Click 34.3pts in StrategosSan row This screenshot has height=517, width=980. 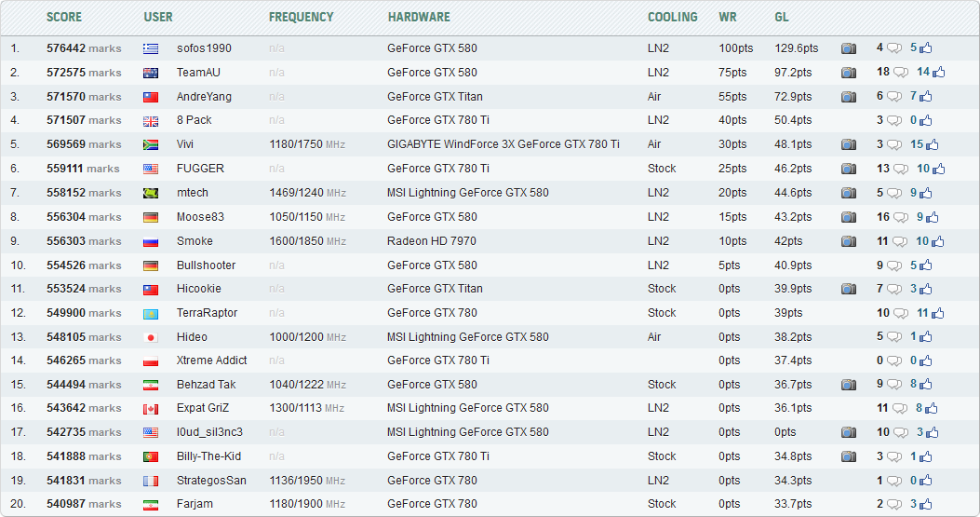pyautogui.click(x=793, y=481)
